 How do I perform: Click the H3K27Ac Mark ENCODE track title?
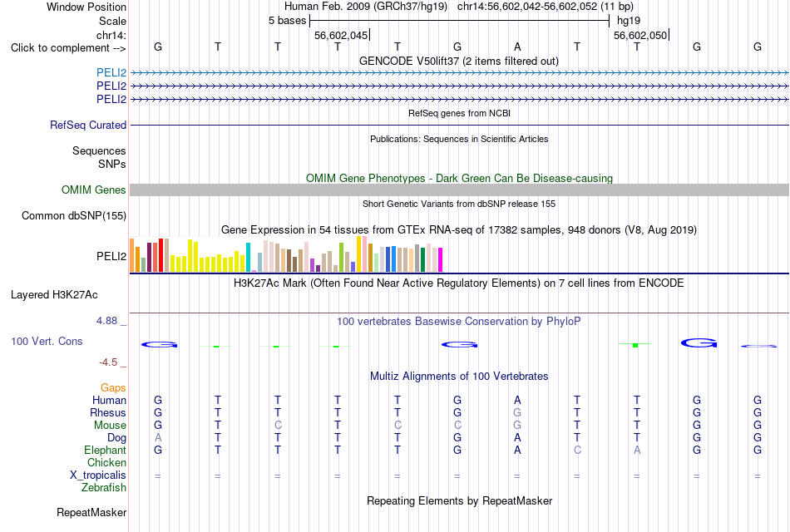coord(459,283)
